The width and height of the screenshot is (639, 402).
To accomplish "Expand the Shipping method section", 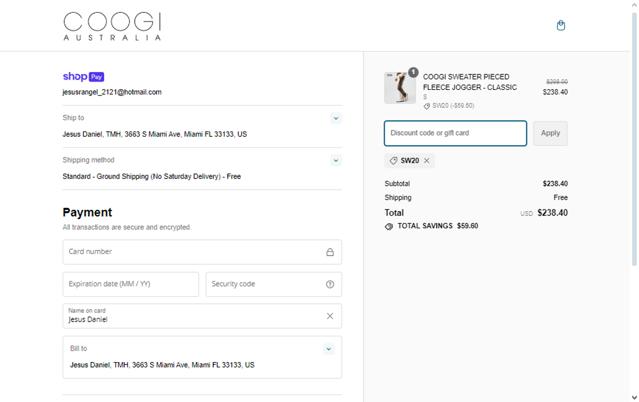I will 336,160.
